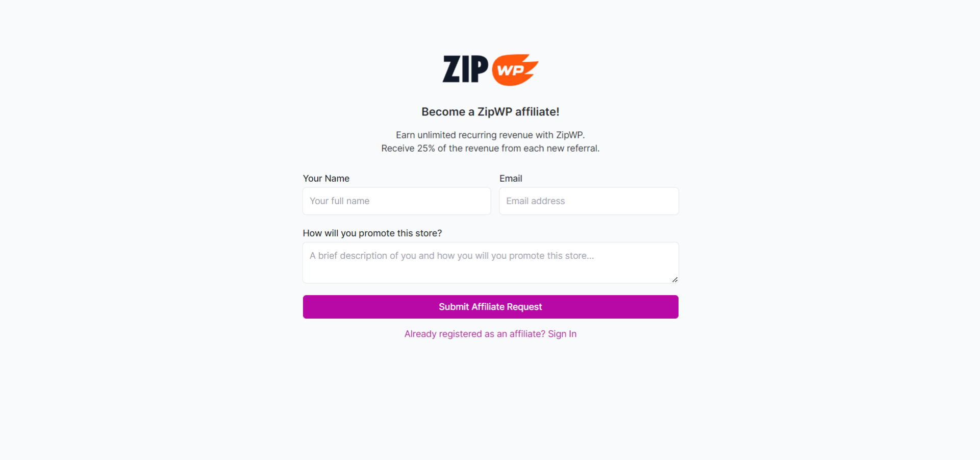Click the textarea resize handle
The image size is (980, 460).
(x=674, y=279)
